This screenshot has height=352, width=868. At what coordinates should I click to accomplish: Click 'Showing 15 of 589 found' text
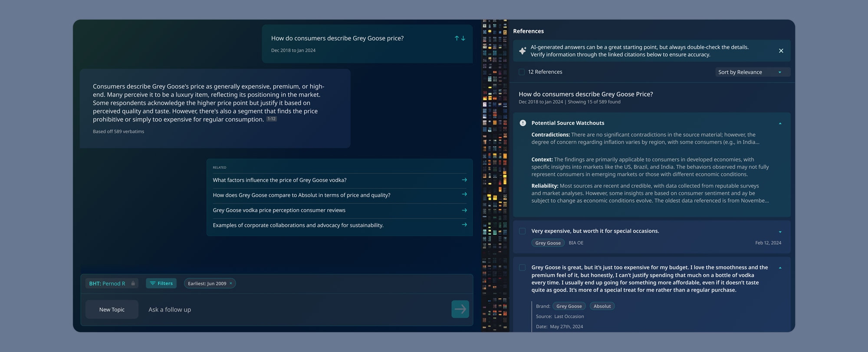coord(594,102)
